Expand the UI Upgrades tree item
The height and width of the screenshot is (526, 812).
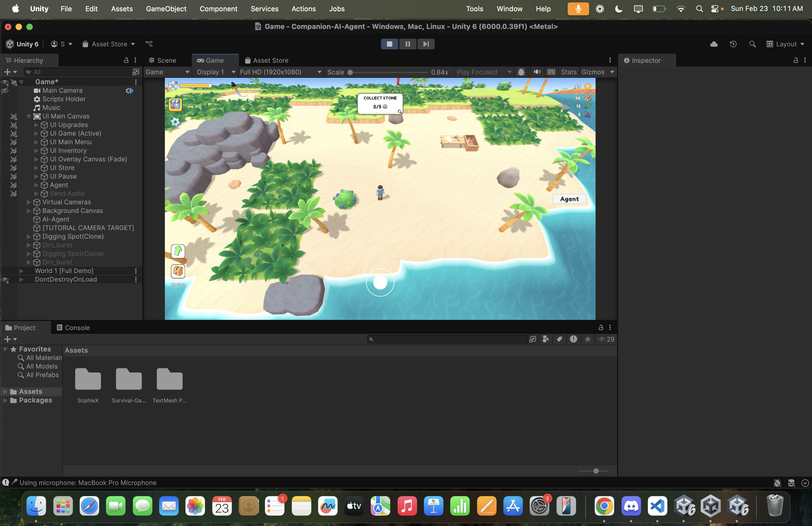point(36,125)
